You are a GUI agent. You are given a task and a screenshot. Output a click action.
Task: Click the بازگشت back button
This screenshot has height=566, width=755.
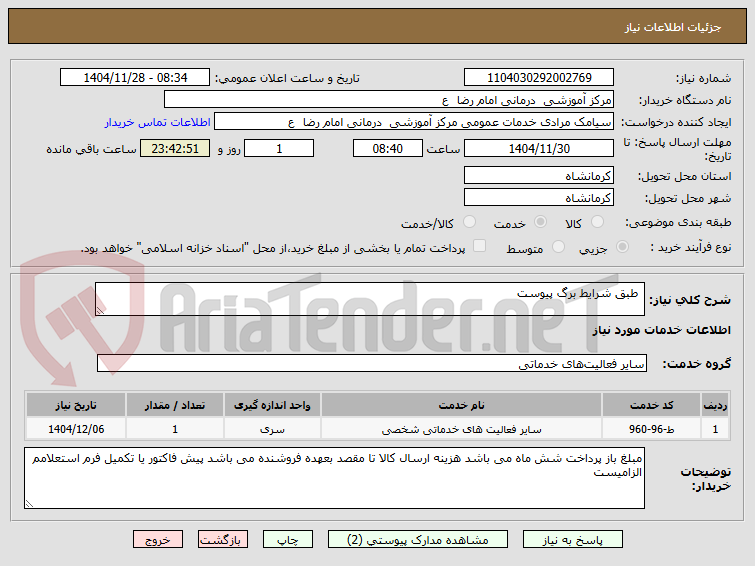[222, 540]
